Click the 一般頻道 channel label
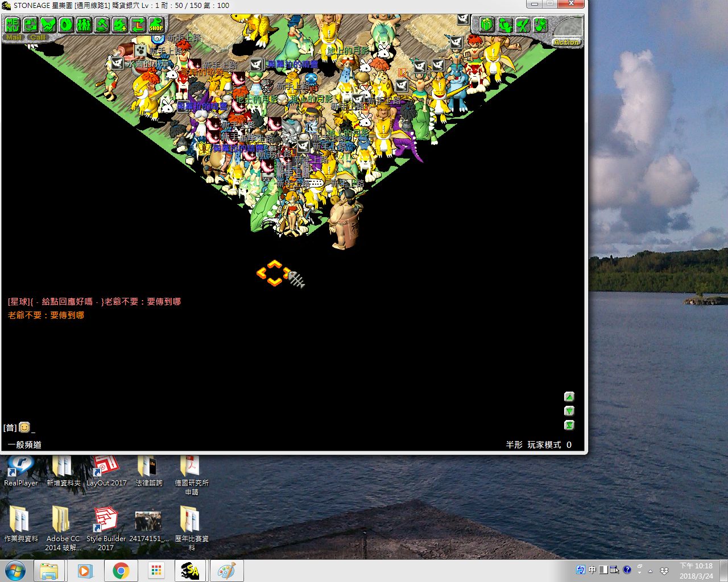 [24, 444]
